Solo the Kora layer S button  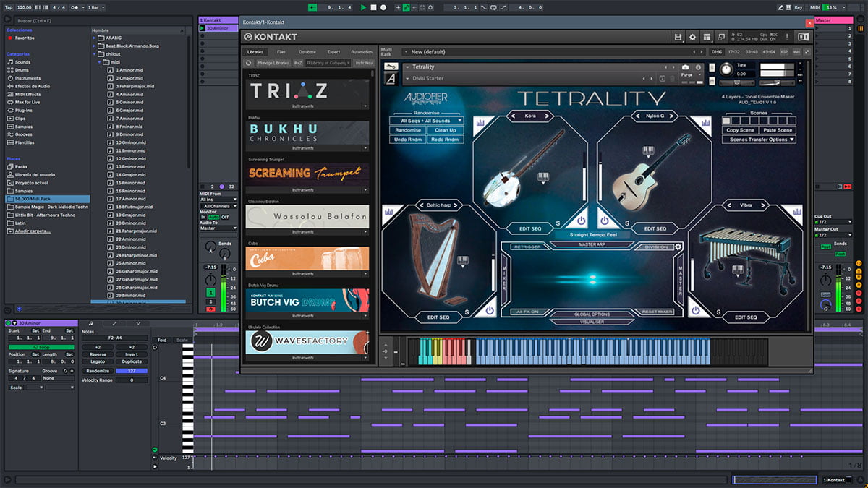558,223
